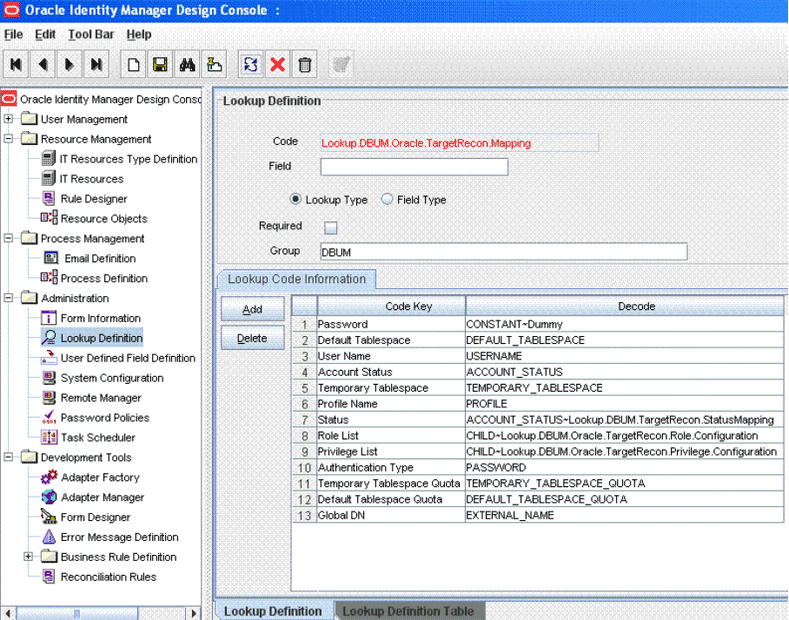Collapse the Resource Management folder

9,139
